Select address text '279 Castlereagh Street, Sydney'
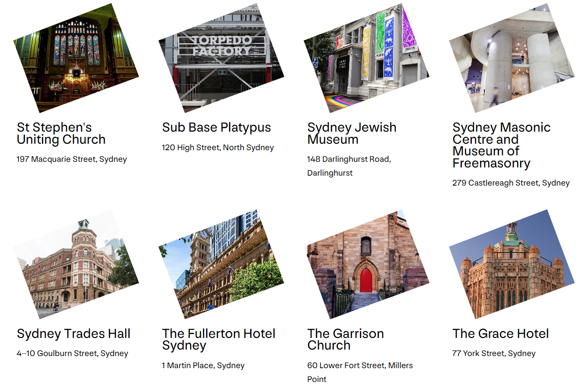The width and height of the screenshot is (588, 388). (511, 183)
